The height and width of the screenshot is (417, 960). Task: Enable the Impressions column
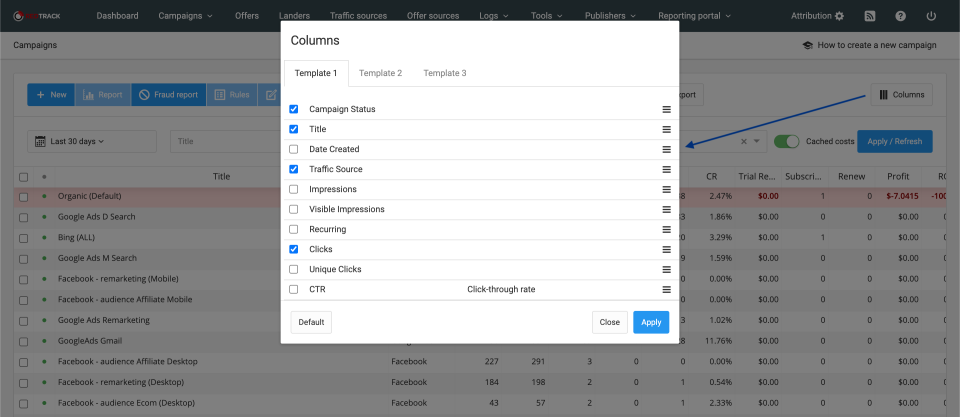click(293, 189)
